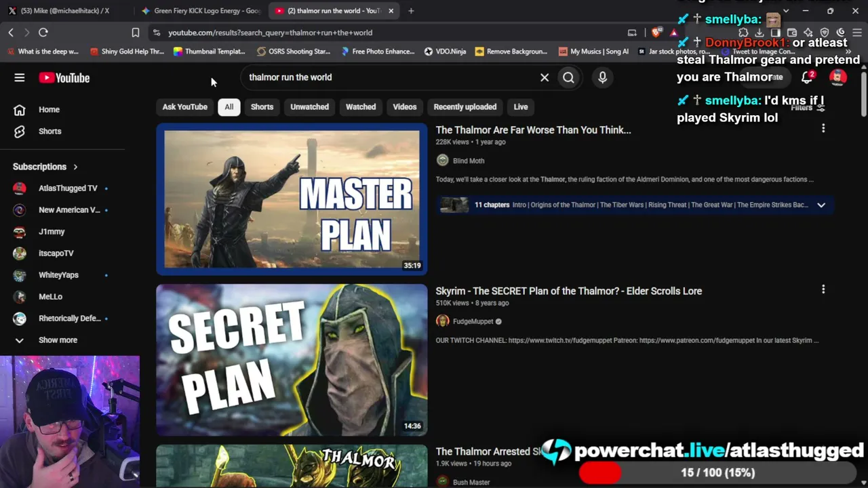Viewport: 868px width, 488px height.
Task: Select the Live filter chip
Action: [521, 107]
